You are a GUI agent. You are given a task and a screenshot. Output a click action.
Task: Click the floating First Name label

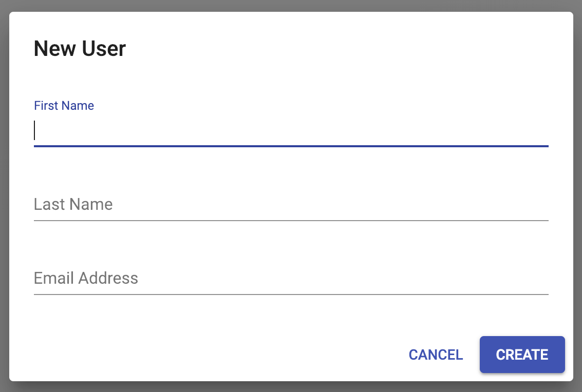click(x=64, y=106)
